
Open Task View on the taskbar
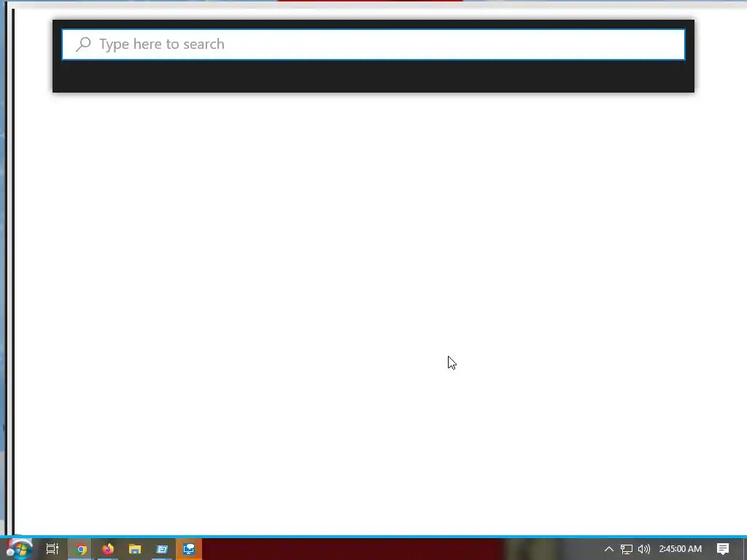[53, 549]
